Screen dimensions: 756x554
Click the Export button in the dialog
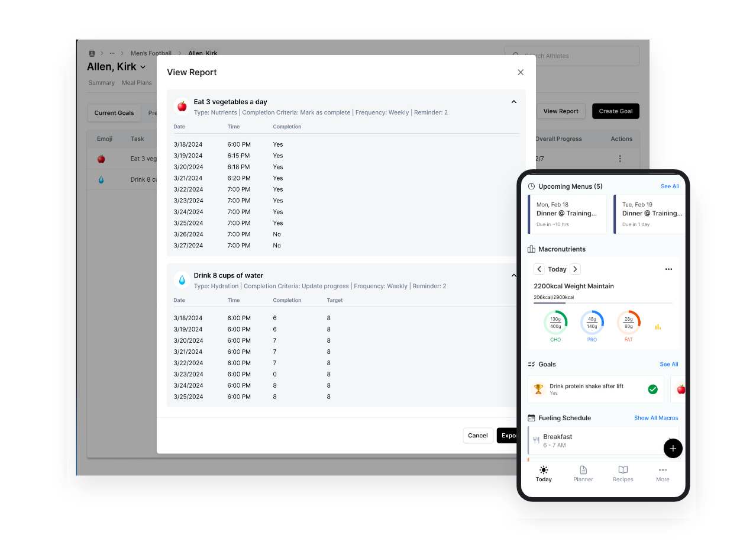click(x=507, y=436)
